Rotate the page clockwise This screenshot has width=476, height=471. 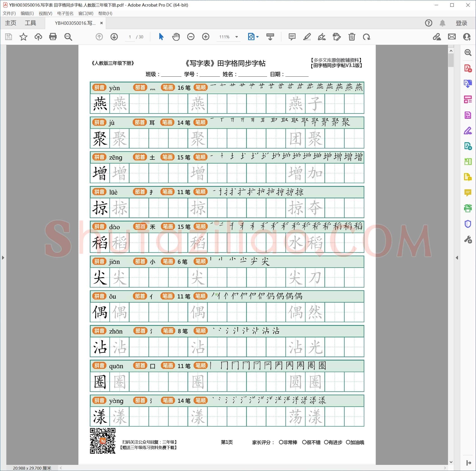pos(366,37)
